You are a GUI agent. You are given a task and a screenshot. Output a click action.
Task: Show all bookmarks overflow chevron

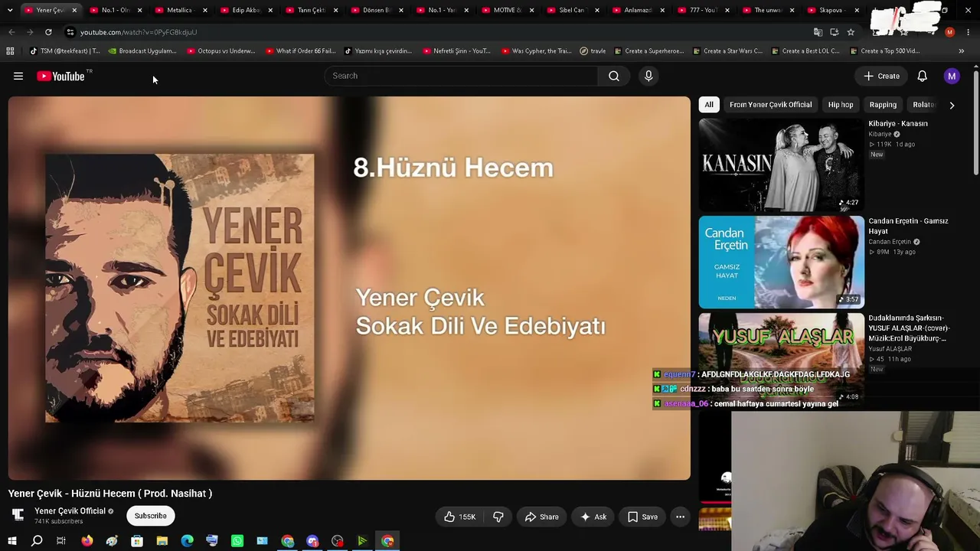(x=962, y=51)
